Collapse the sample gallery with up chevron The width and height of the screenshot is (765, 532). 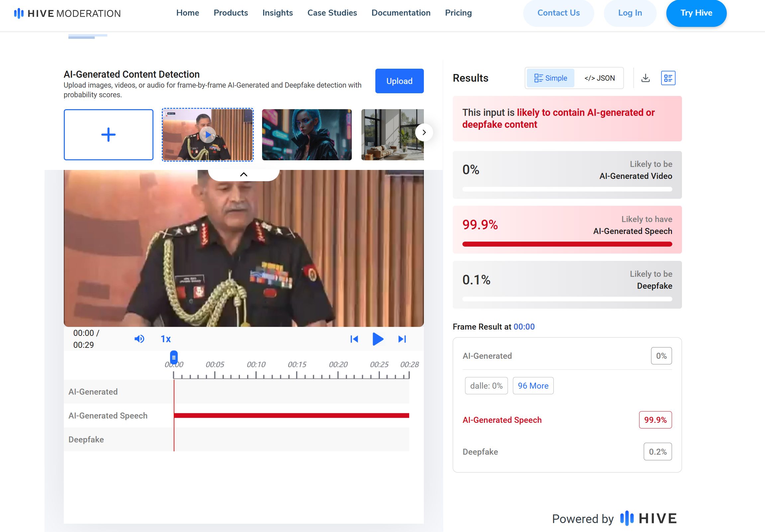click(x=243, y=175)
